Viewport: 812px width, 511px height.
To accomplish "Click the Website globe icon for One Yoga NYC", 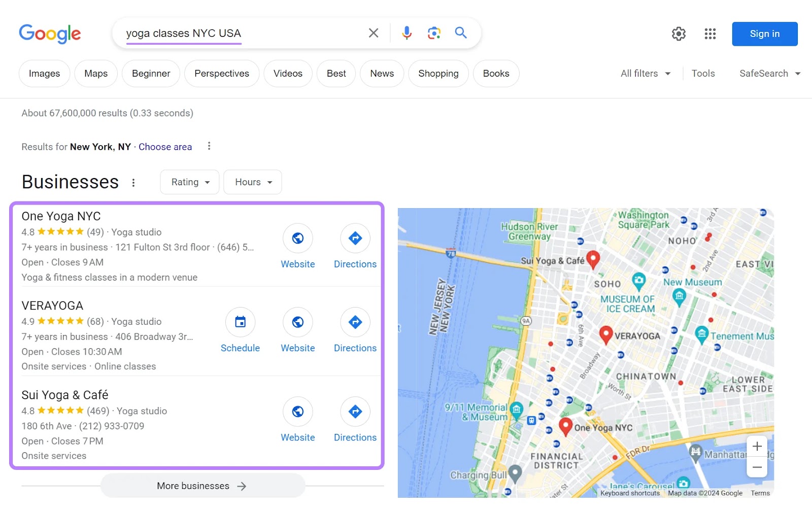I will coord(298,238).
